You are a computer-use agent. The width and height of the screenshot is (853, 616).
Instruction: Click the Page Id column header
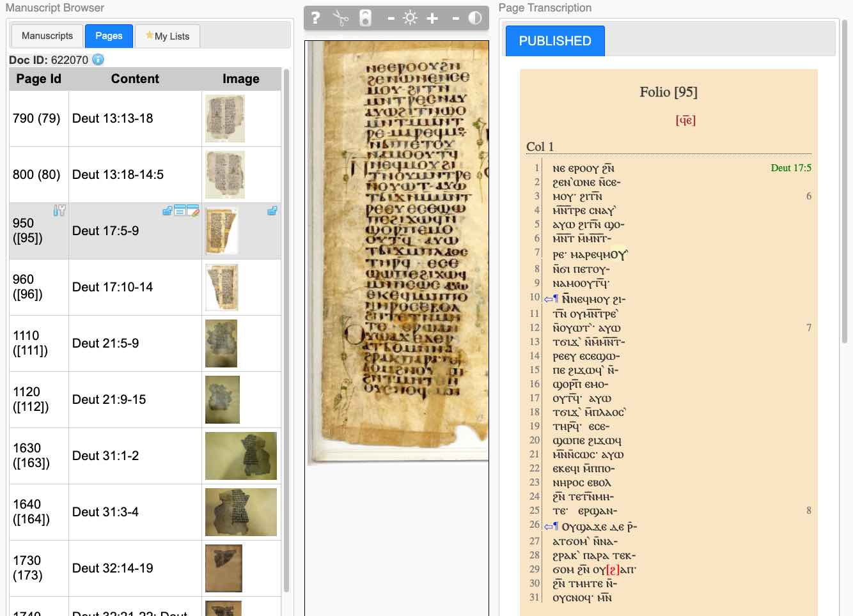38,79
